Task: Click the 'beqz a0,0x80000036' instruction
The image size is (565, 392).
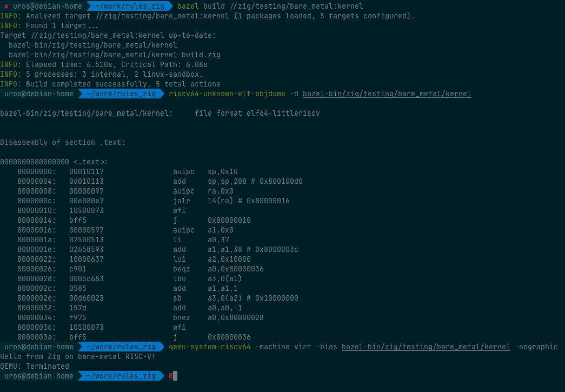Action: point(218,269)
